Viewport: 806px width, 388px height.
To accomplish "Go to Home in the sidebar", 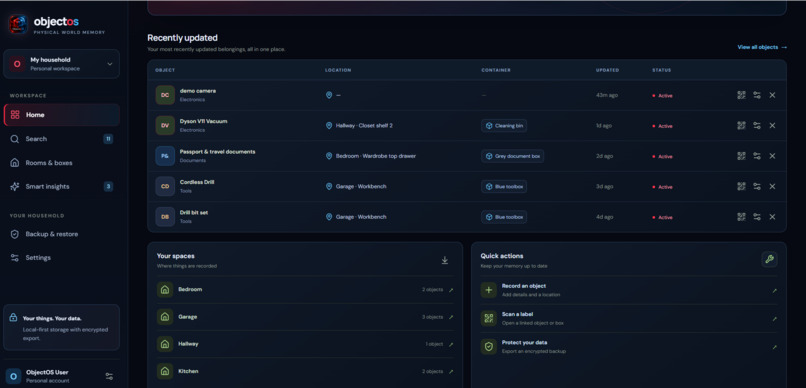I will tap(62, 115).
